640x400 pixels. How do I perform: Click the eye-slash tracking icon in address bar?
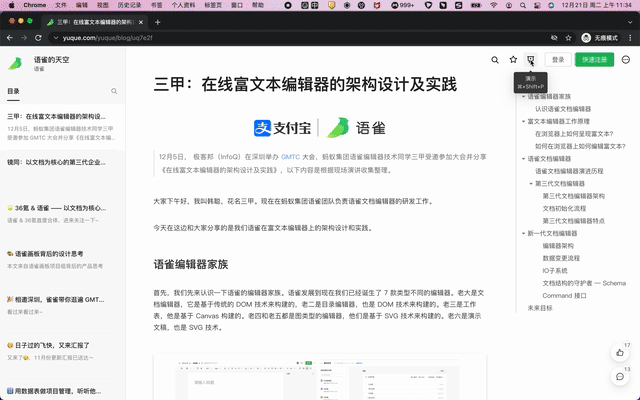[554, 38]
